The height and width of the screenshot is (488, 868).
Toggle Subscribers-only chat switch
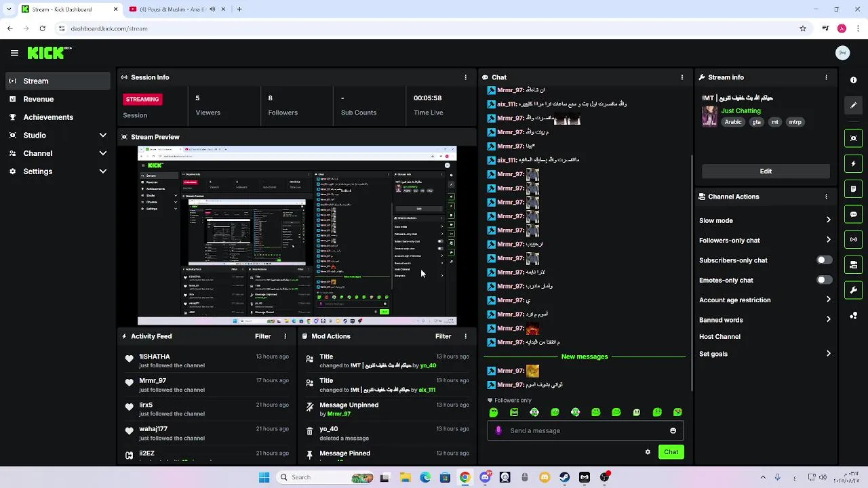824,260
